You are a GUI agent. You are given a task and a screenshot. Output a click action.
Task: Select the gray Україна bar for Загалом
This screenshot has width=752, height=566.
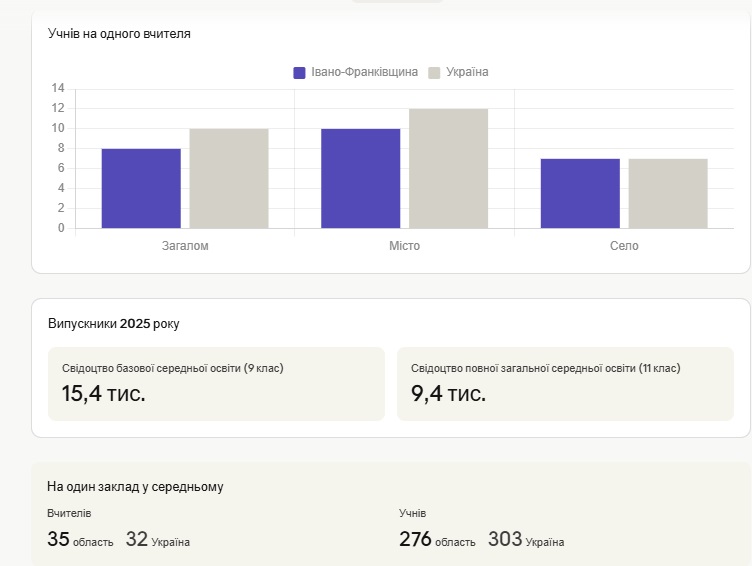(229, 178)
